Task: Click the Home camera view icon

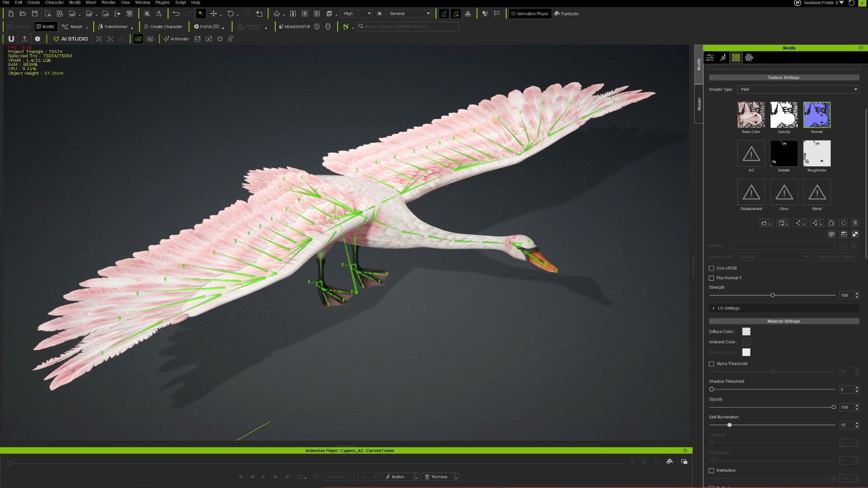Action: coord(277,14)
